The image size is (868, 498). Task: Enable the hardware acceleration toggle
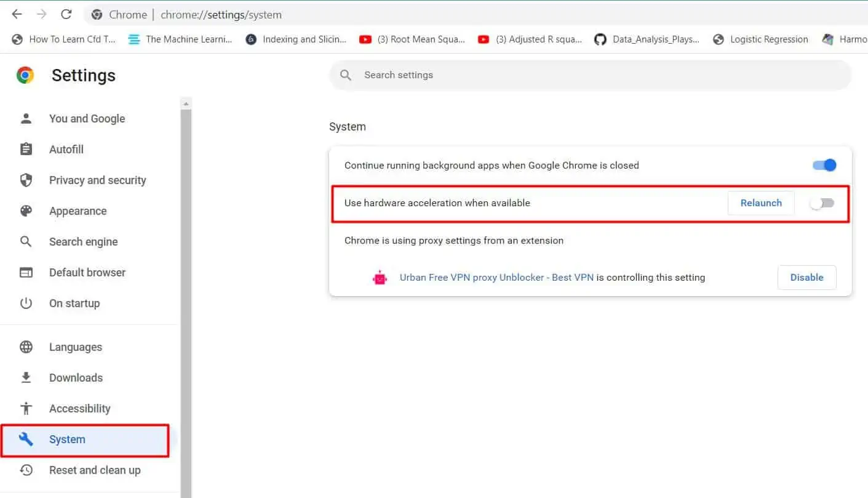pyautogui.click(x=822, y=203)
